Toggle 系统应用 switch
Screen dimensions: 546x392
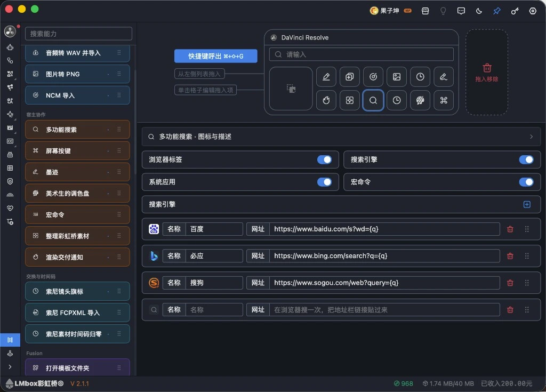[x=324, y=182]
